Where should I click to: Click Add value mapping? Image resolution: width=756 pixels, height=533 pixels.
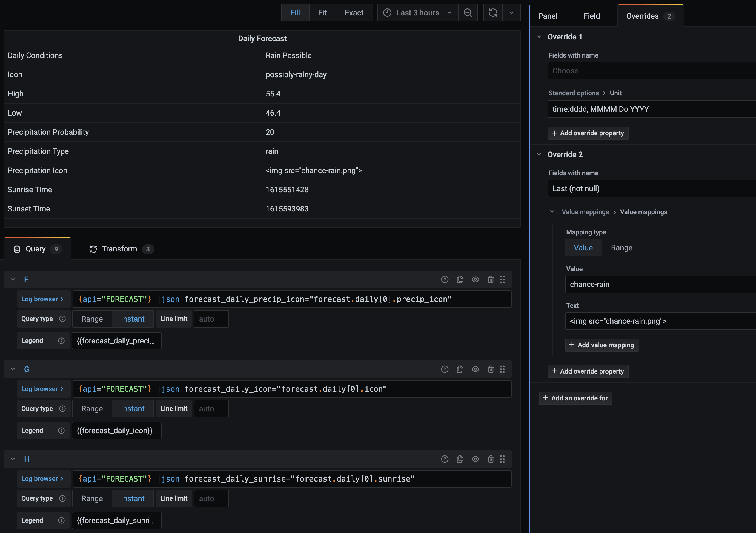click(602, 345)
